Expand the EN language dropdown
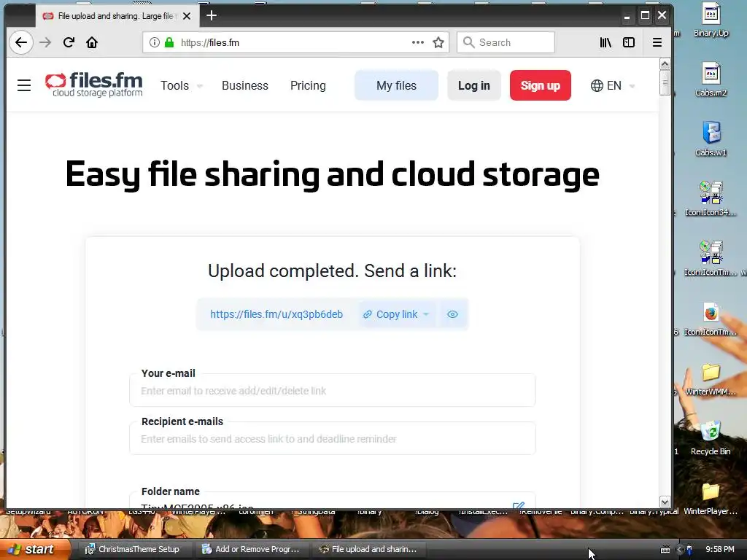The image size is (747, 560). (632, 86)
